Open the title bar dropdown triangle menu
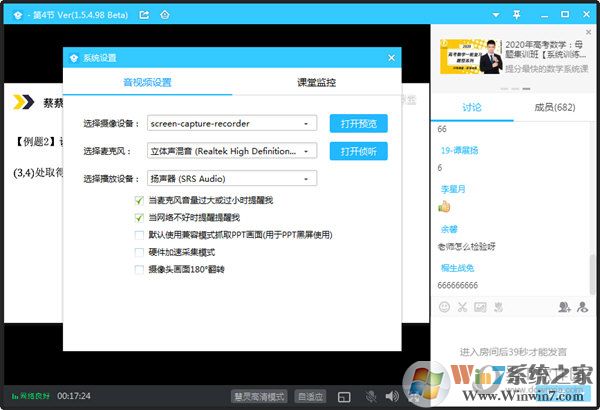 [496, 15]
